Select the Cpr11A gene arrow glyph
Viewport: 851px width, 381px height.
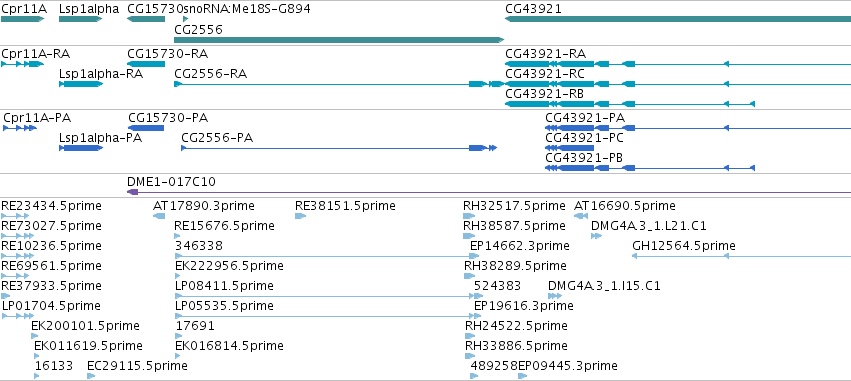click(x=22, y=19)
